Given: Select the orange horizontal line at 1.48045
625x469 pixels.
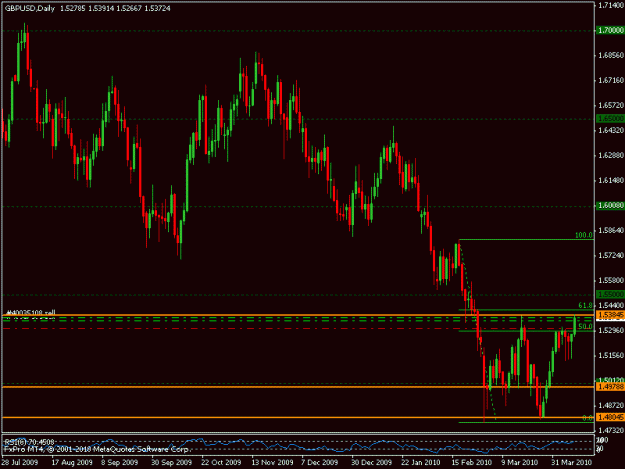Looking at the screenshot, I should (298, 417).
